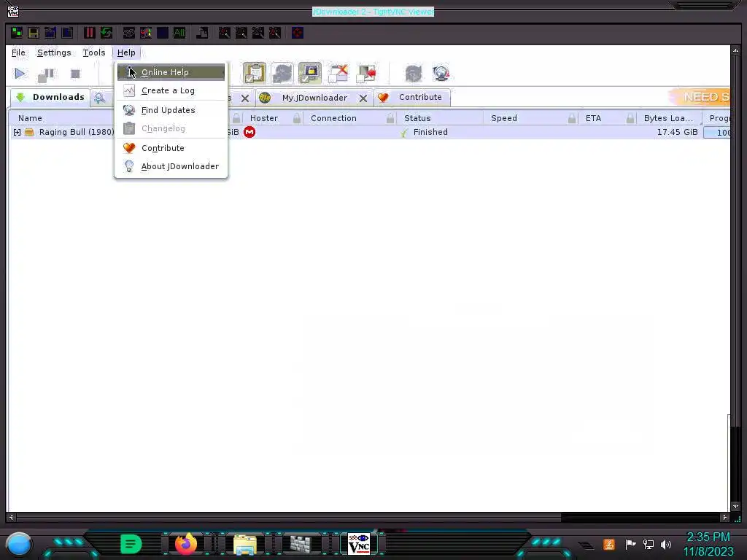
Task: Click the 17.45 GiB bytes loaded value
Action: coord(677,132)
